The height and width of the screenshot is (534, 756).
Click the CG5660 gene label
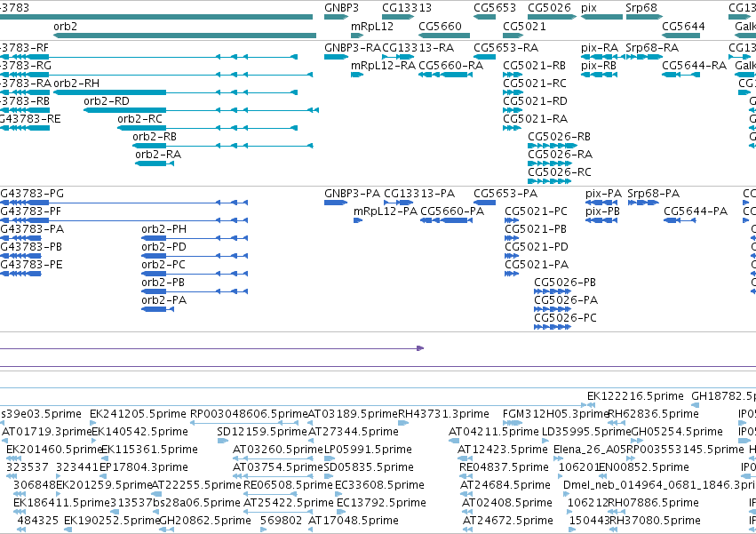tap(440, 26)
